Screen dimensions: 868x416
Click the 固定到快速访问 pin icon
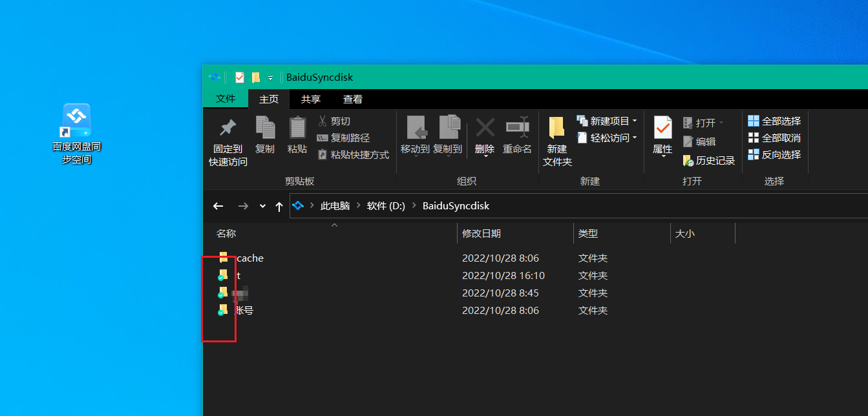point(228,128)
